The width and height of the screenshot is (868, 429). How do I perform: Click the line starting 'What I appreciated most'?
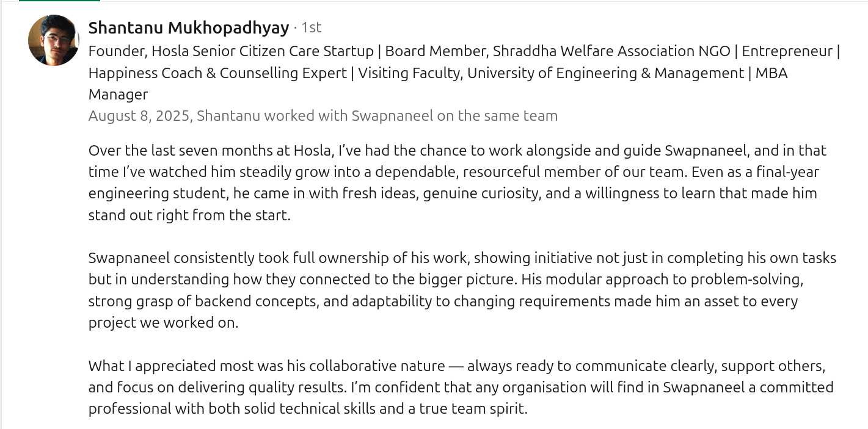click(457, 366)
